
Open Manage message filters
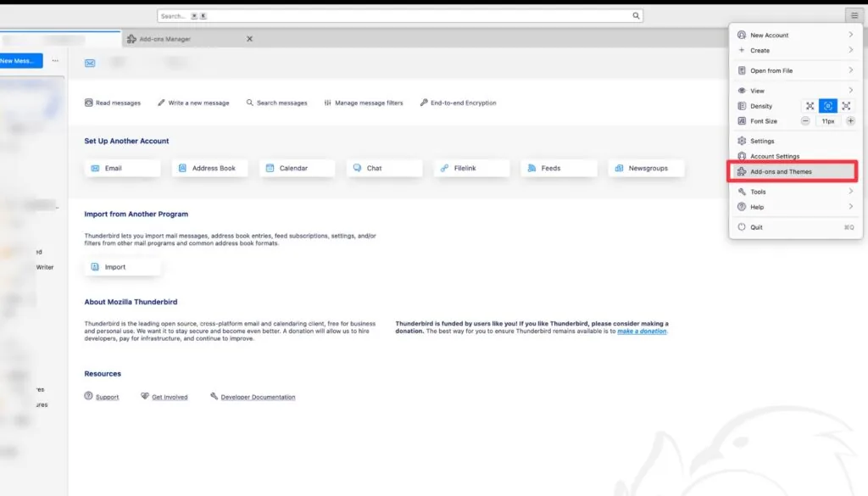click(364, 103)
